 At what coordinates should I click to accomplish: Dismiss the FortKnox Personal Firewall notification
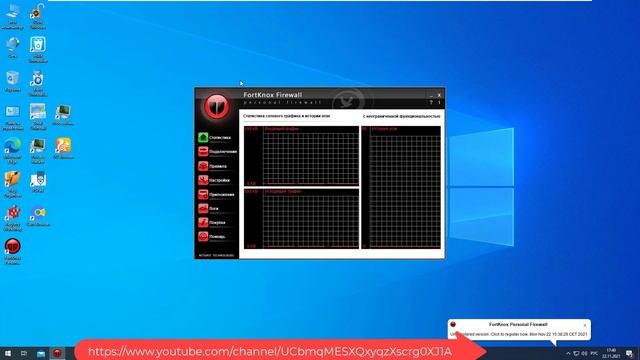click(584, 325)
